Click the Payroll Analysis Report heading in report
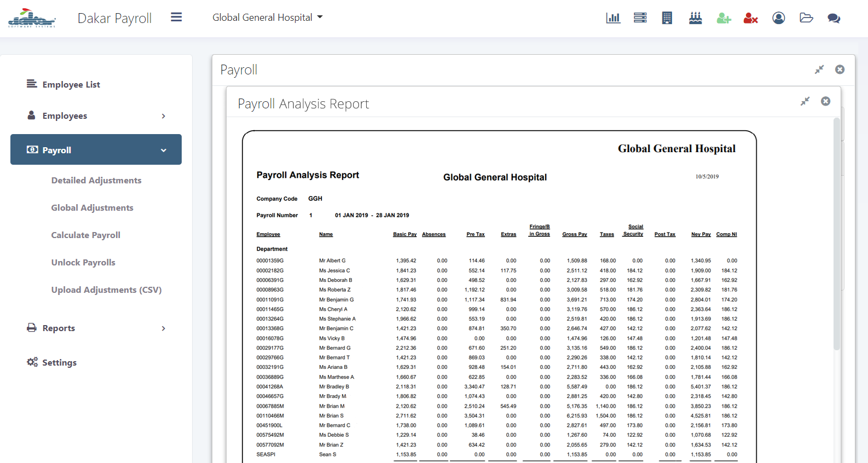 308,175
